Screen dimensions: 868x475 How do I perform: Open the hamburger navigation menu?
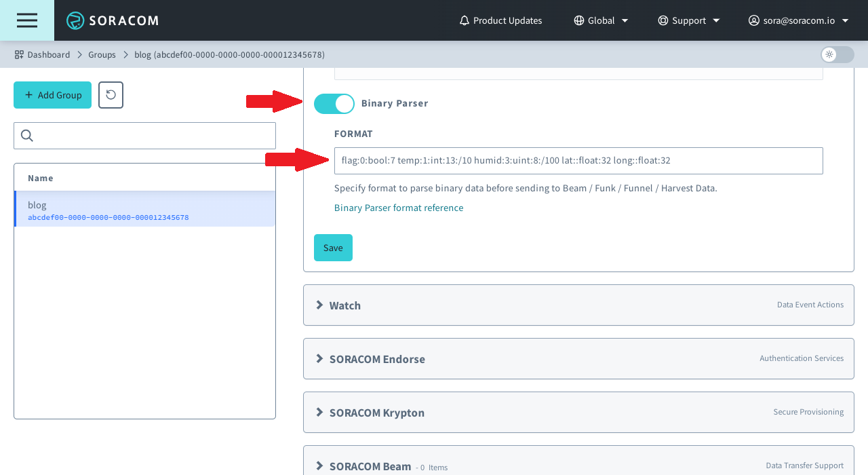pos(27,20)
